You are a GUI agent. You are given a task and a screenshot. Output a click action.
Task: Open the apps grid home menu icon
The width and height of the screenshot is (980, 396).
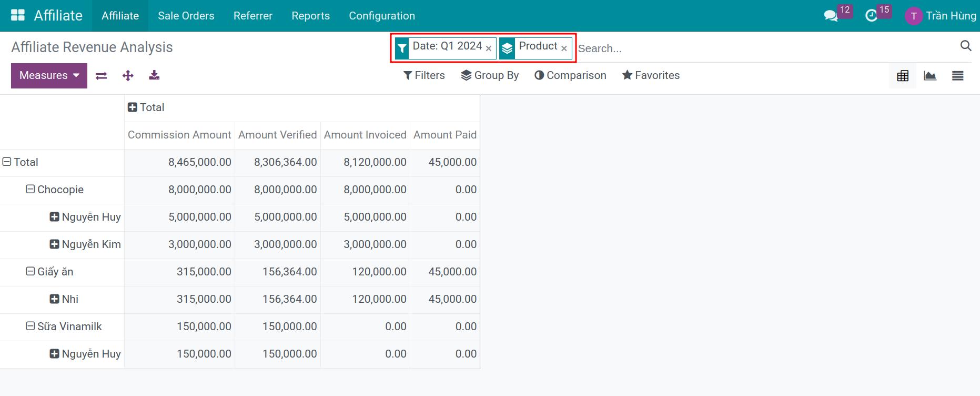18,15
